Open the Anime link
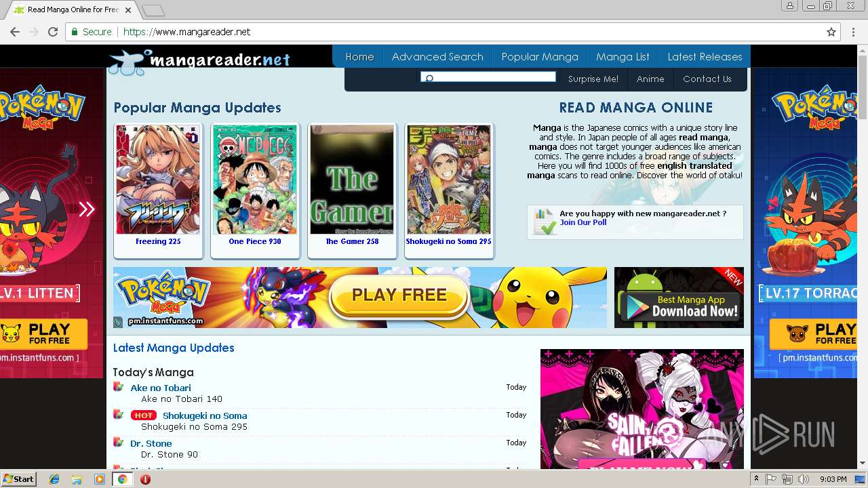The width and height of the screenshot is (868, 488). point(650,79)
